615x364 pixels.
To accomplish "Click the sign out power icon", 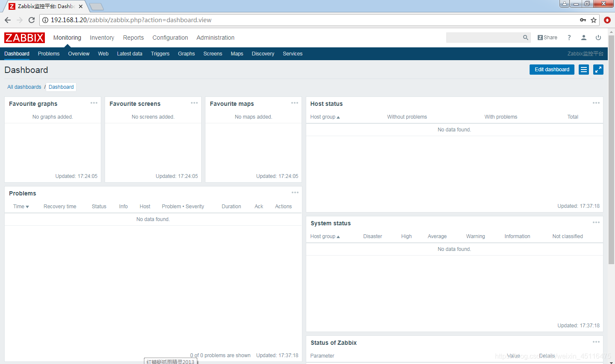I will tap(598, 38).
